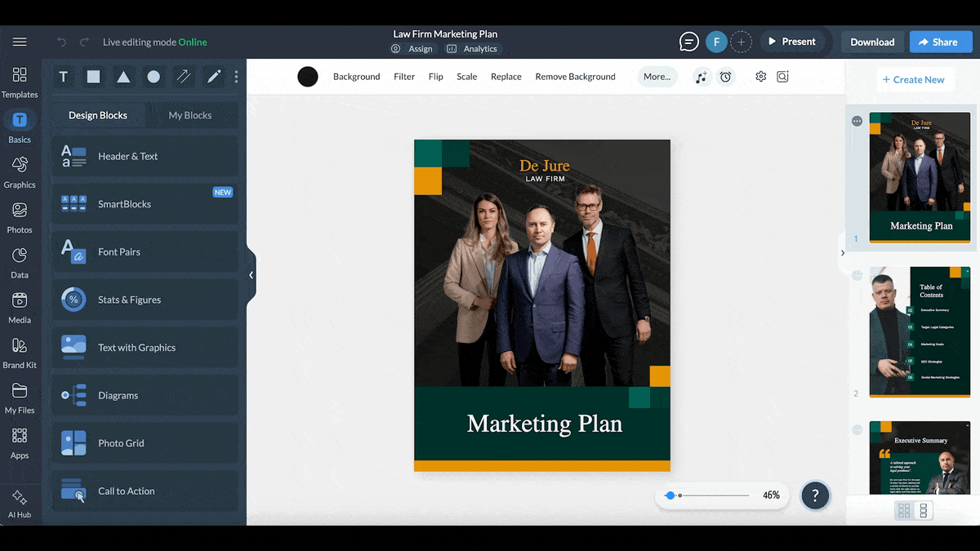Open slide 3 options menu
980x551 pixels.
point(857,429)
